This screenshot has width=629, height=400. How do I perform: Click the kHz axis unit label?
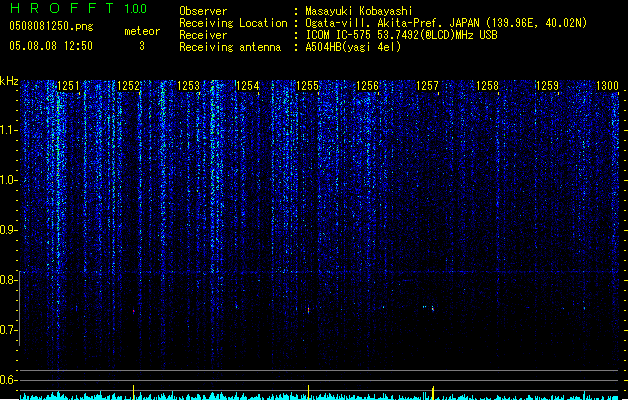pos(9,81)
